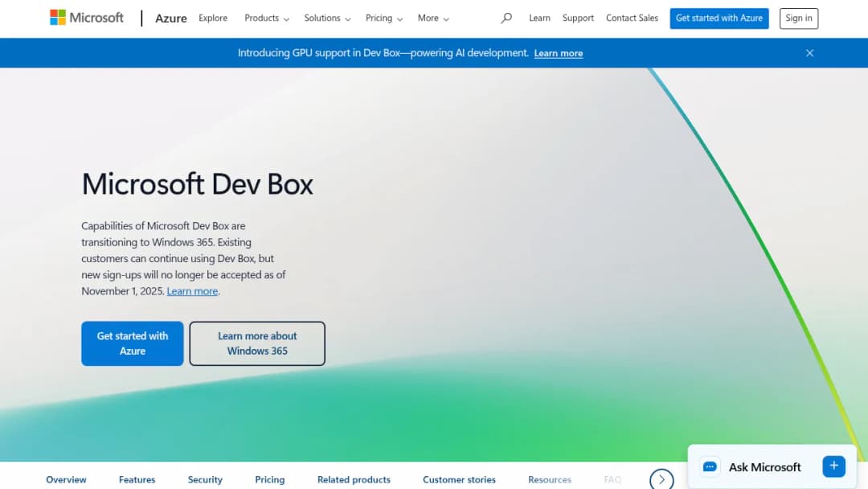Viewport: 868px width, 489px height.
Task: Jump to the Security section tab
Action: point(205,479)
